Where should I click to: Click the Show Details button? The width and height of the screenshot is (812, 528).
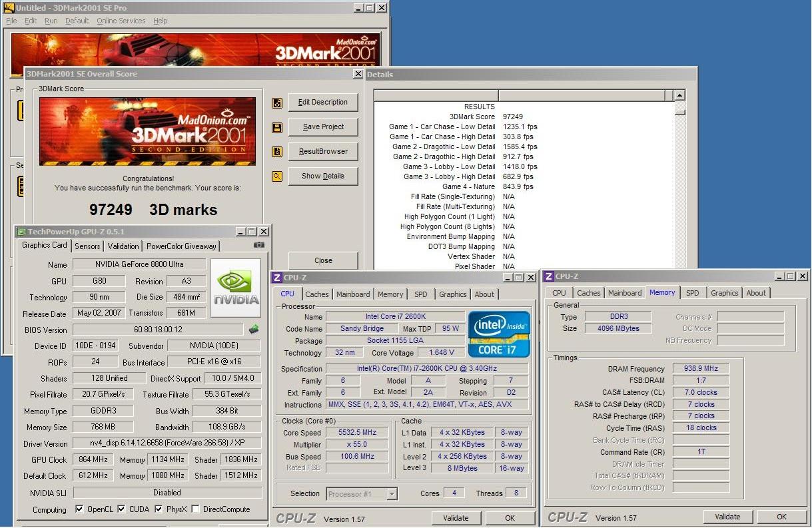coord(323,176)
